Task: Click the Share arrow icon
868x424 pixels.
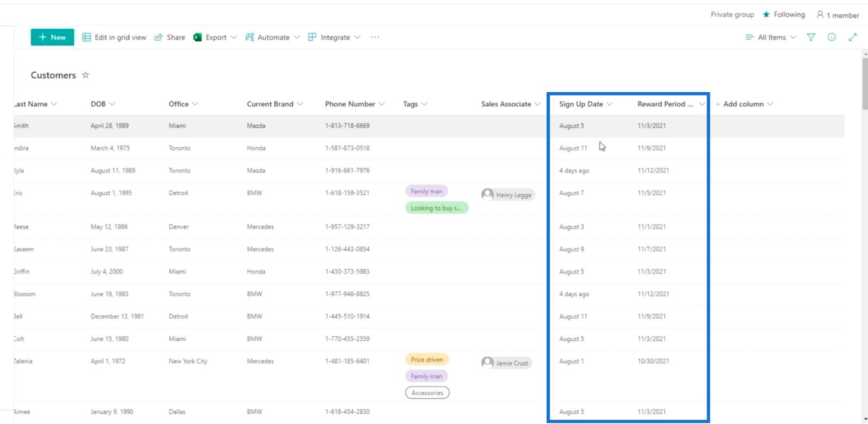Action: coord(158,37)
